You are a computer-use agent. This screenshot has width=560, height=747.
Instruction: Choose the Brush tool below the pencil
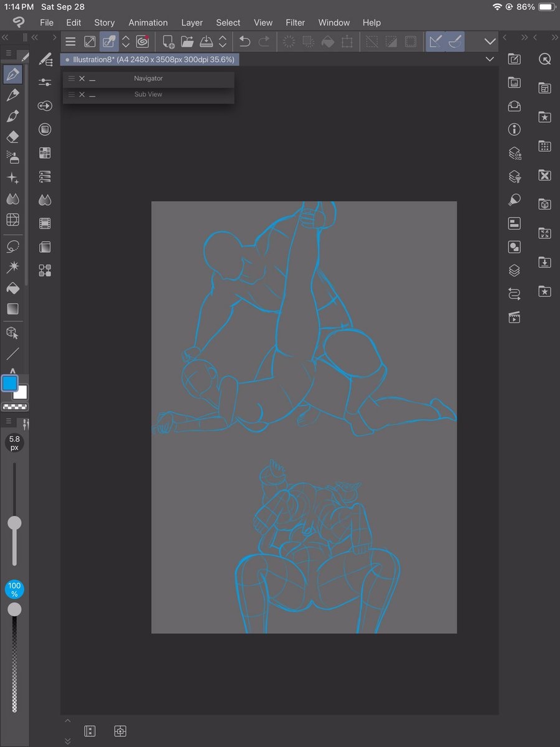coord(12,116)
